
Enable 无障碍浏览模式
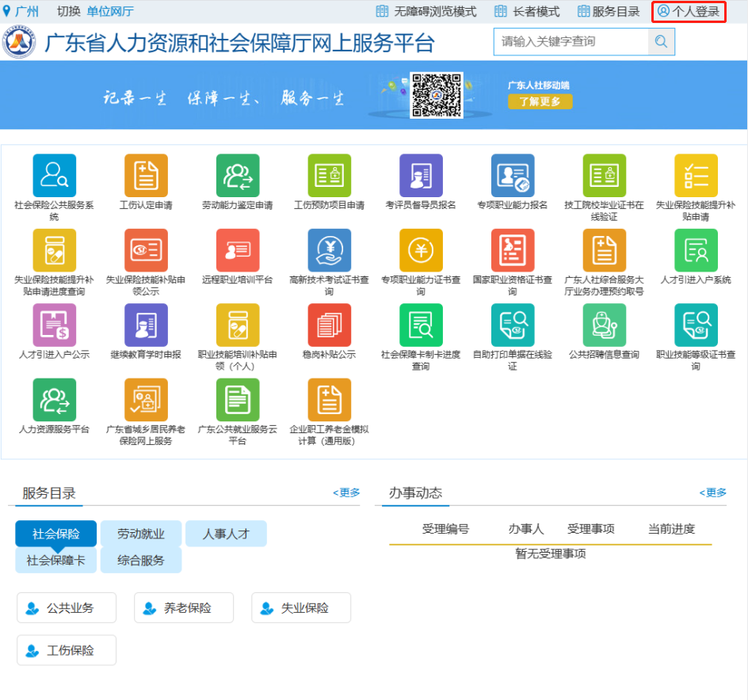(426, 12)
